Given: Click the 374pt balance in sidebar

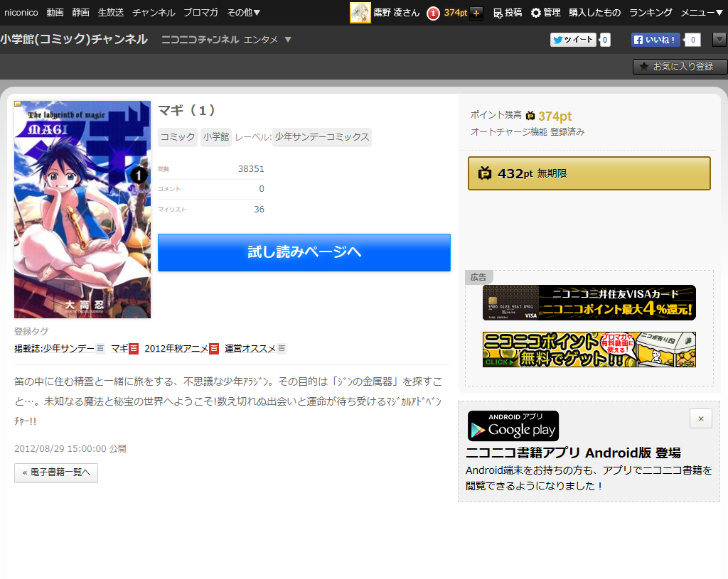Looking at the screenshot, I should 555,116.
